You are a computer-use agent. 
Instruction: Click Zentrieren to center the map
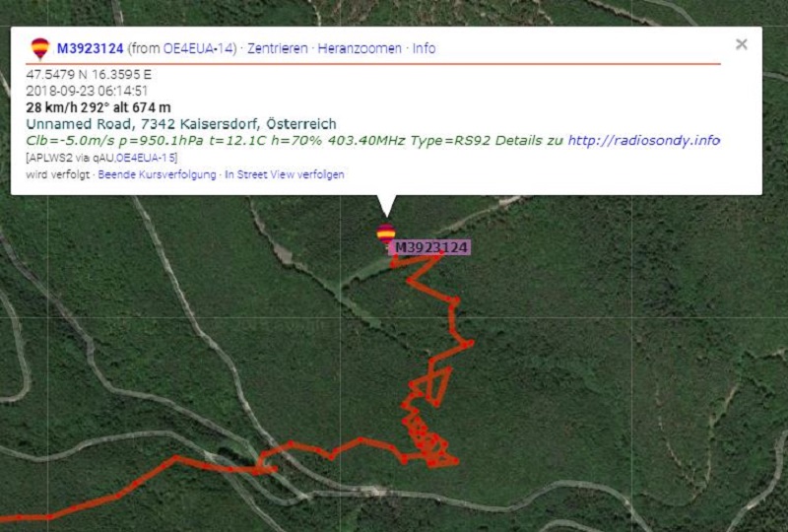278,48
